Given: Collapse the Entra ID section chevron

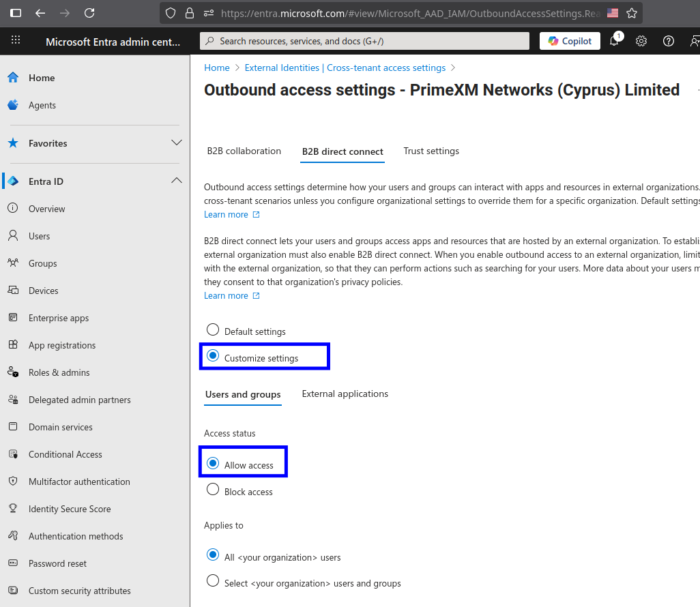Looking at the screenshot, I should 177,181.
